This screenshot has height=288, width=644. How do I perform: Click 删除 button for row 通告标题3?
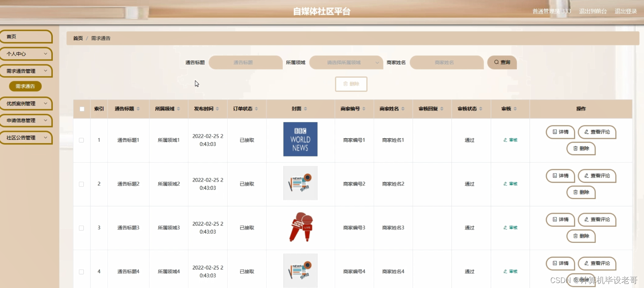pos(581,236)
